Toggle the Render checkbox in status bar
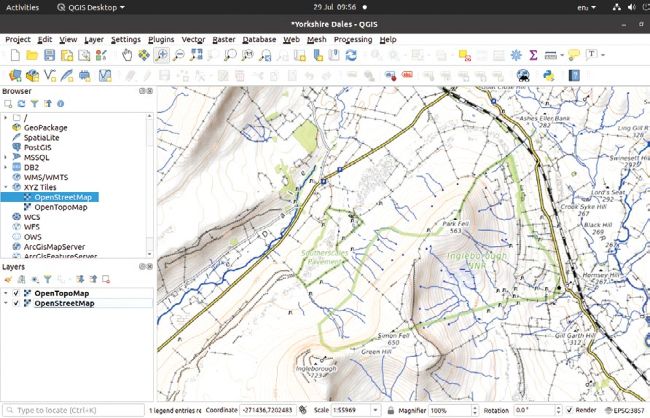The width and height of the screenshot is (650, 418). 570,410
